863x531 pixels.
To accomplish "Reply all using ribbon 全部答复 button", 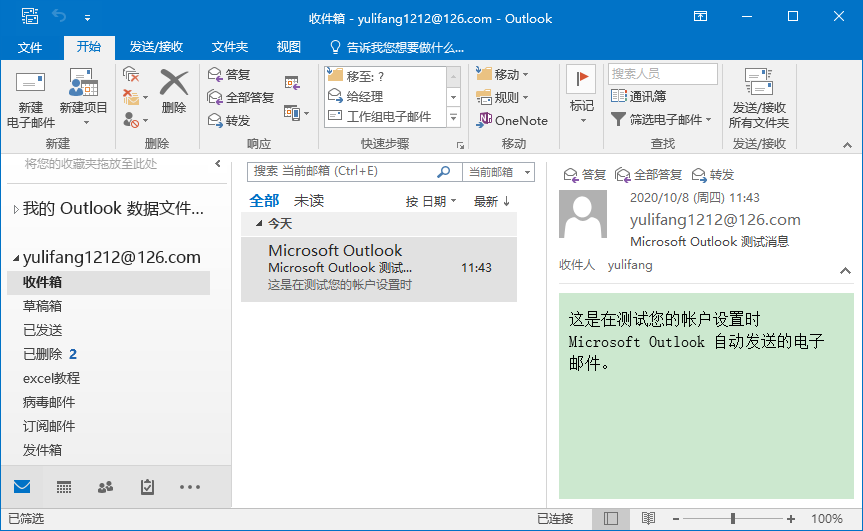I will pyautogui.click(x=241, y=97).
